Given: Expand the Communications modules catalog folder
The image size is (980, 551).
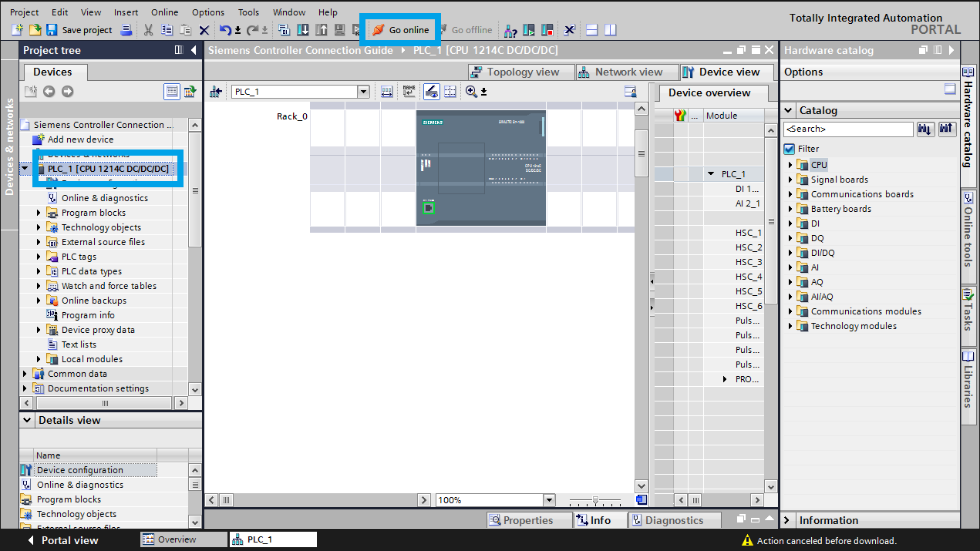Looking at the screenshot, I should point(790,311).
